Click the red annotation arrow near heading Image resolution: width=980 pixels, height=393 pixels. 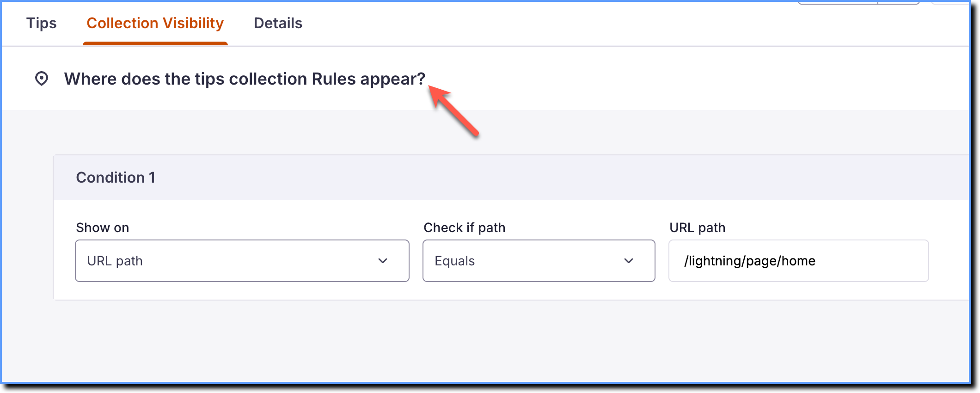(454, 111)
